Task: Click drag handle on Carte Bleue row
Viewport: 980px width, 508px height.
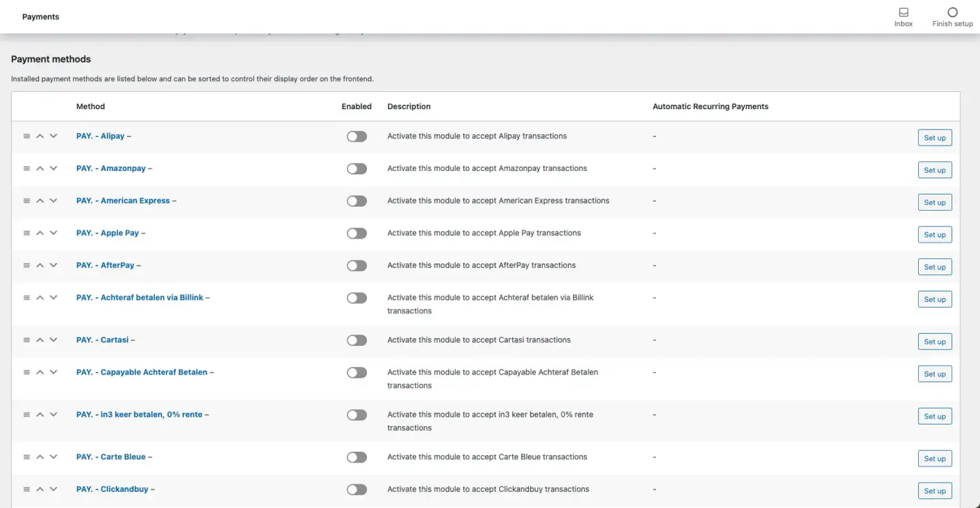Action: point(27,457)
